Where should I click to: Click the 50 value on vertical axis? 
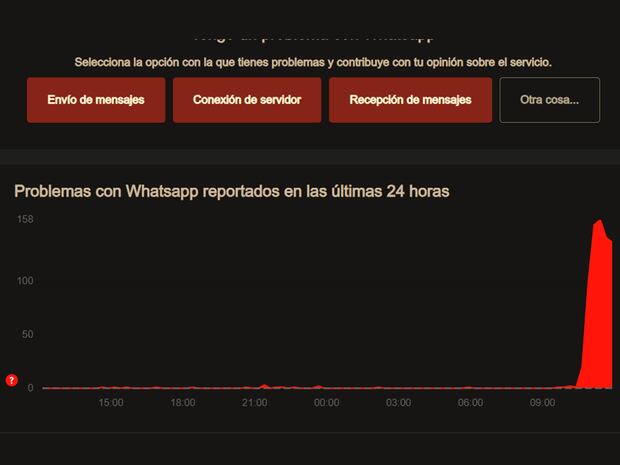pyautogui.click(x=28, y=335)
